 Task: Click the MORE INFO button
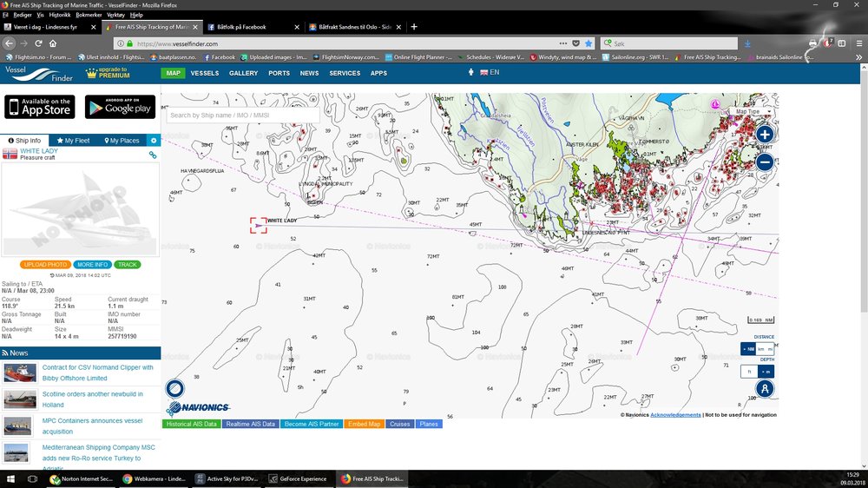tap(93, 265)
